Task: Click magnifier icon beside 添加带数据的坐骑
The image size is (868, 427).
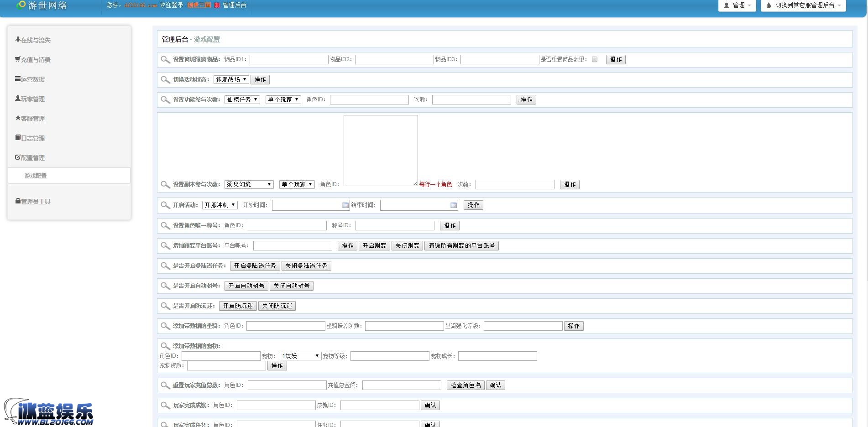Action: [x=165, y=326]
